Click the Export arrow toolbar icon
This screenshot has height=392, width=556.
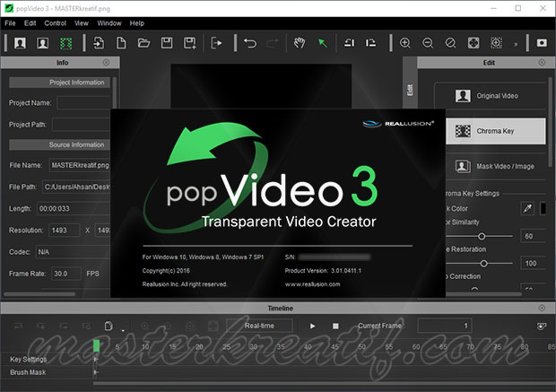tap(216, 43)
